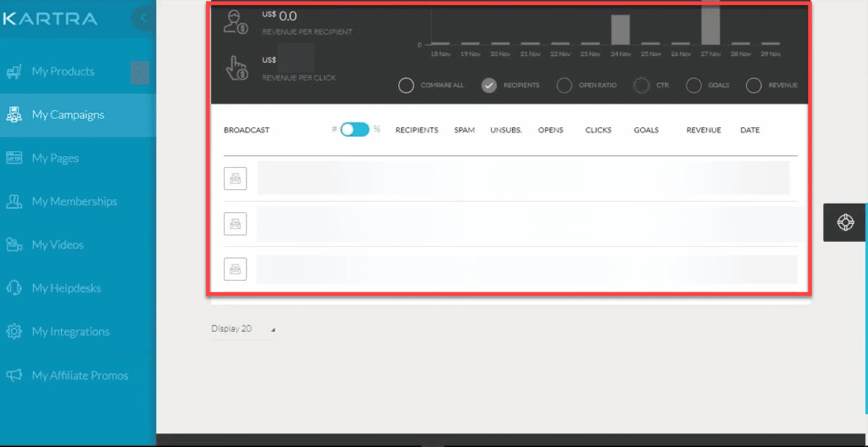Click the Broadcast column header

click(247, 130)
